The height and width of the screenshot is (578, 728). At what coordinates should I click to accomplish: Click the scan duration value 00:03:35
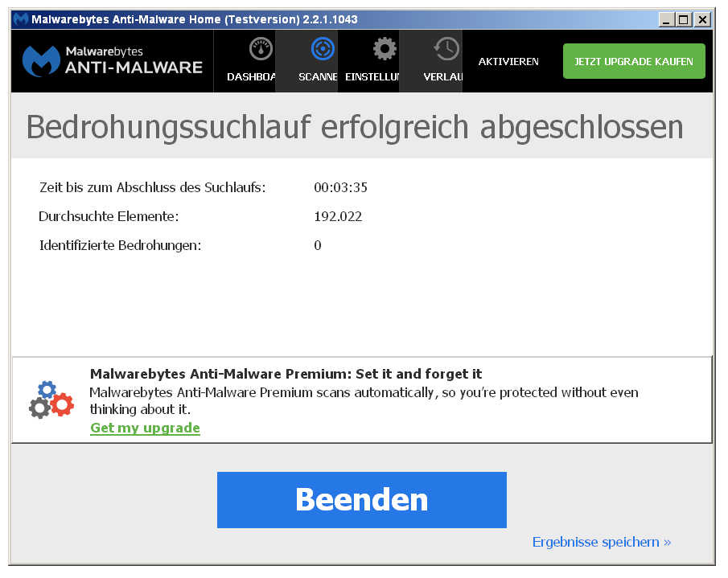click(x=340, y=187)
